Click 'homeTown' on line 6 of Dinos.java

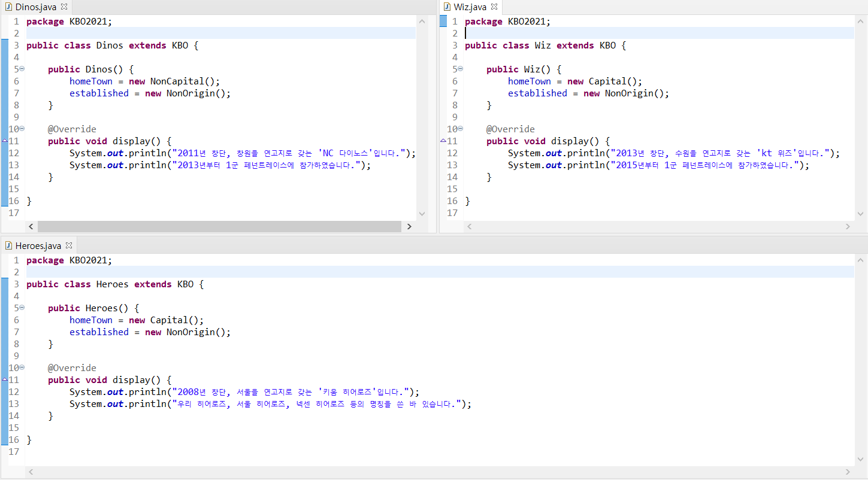pos(91,81)
